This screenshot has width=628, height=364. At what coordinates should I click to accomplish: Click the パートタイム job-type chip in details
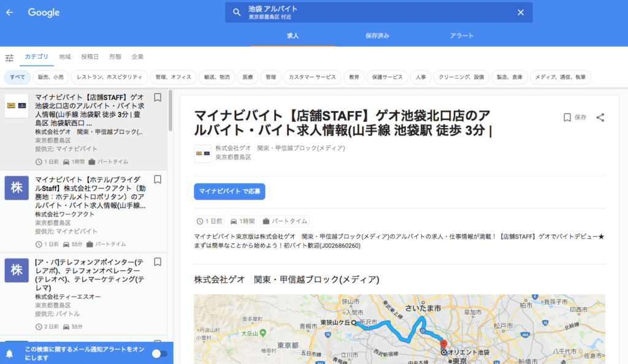285,221
